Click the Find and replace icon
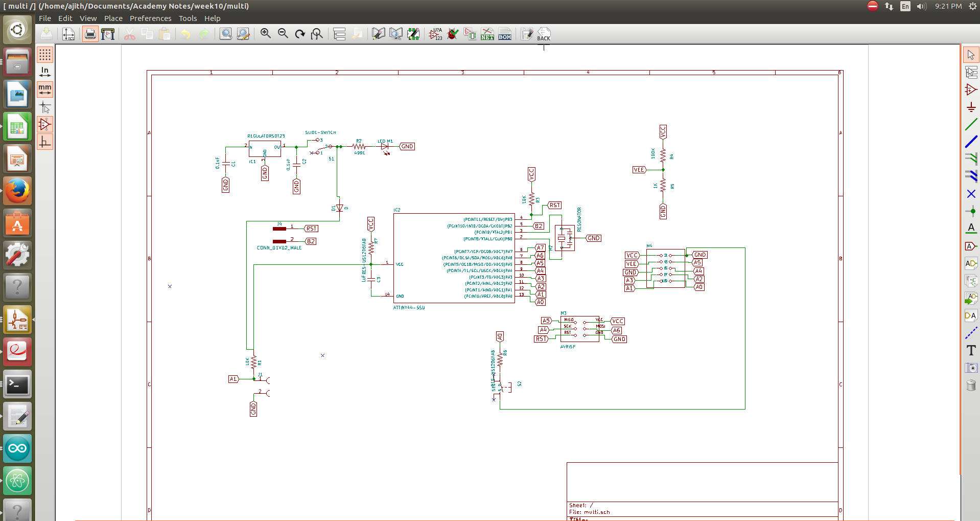Screen dimensions: 980x521 [x=243, y=34]
